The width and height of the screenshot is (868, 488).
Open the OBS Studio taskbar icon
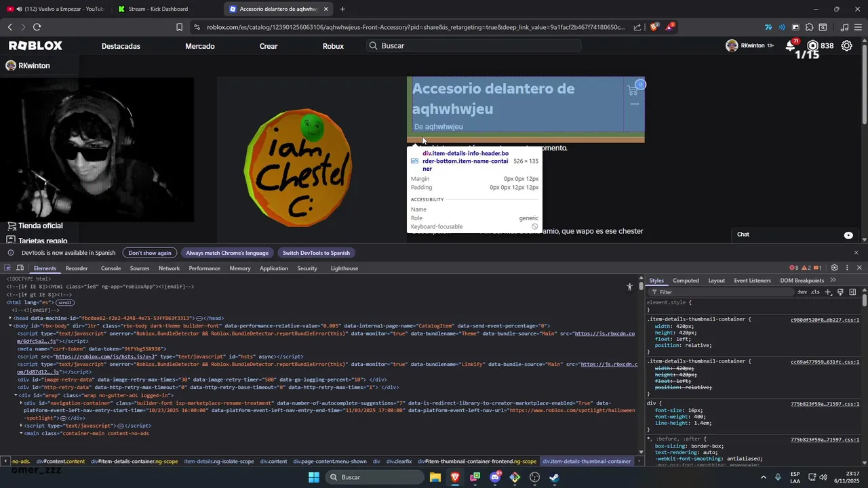coord(534,477)
